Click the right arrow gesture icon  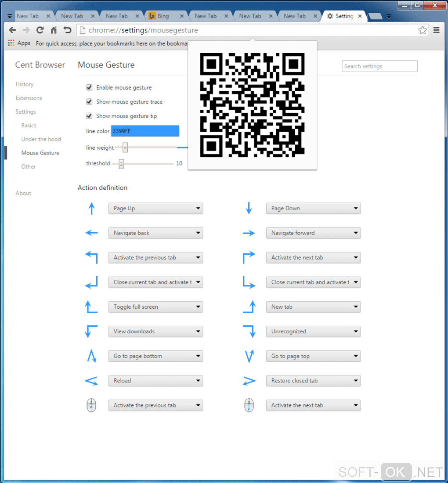tap(249, 233)
